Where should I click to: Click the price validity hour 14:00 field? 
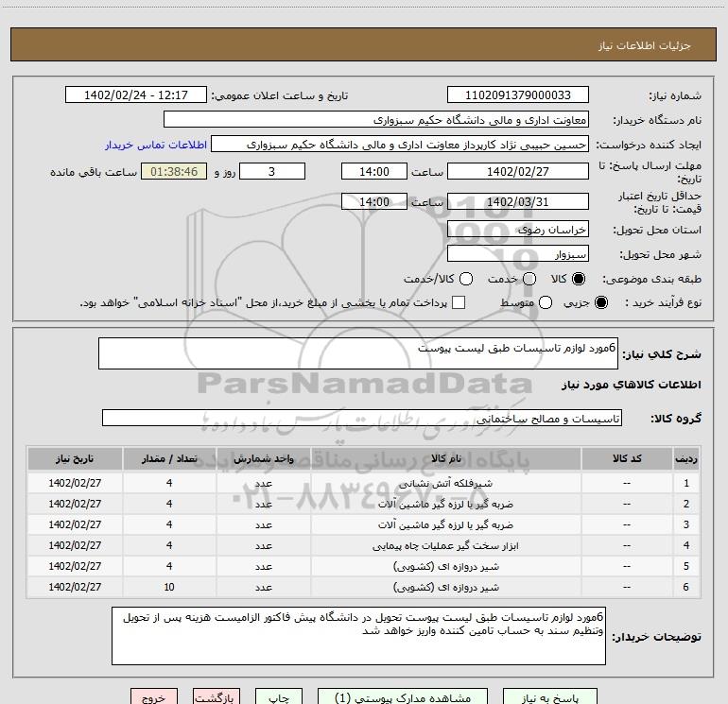[374, 201]
